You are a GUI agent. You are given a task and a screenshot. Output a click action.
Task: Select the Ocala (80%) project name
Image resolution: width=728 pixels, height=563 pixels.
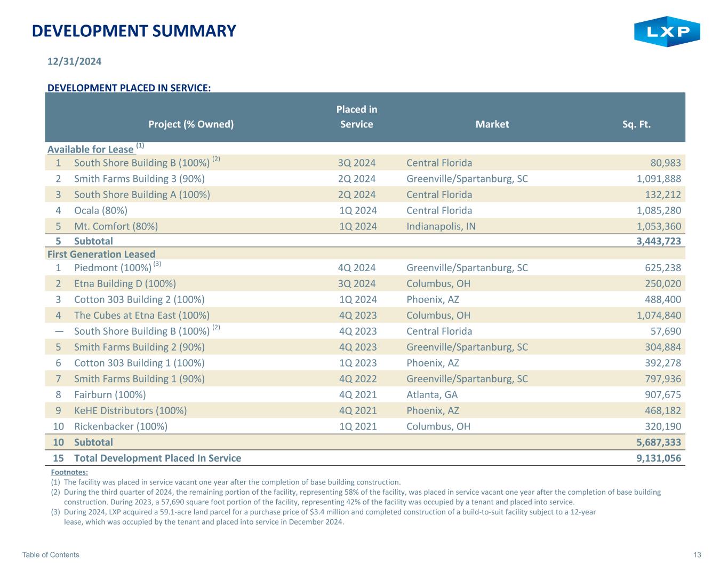tap(101, 211)
